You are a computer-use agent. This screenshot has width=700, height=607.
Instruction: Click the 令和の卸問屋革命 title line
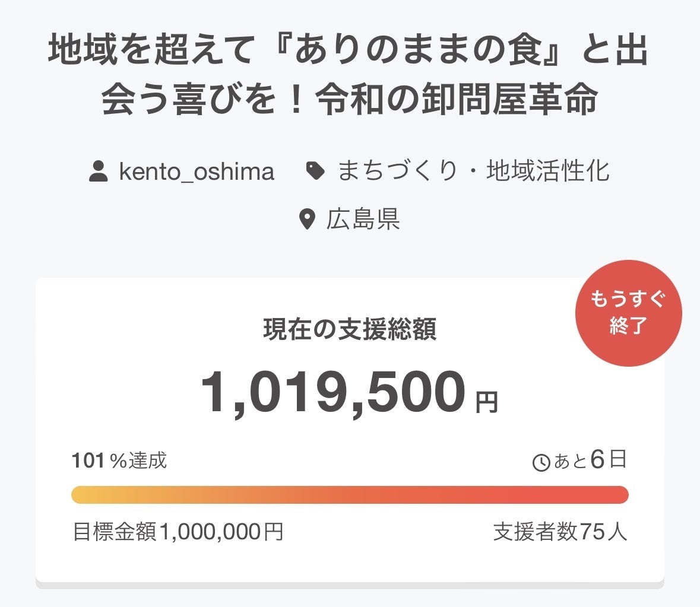(x=456, y=101)
